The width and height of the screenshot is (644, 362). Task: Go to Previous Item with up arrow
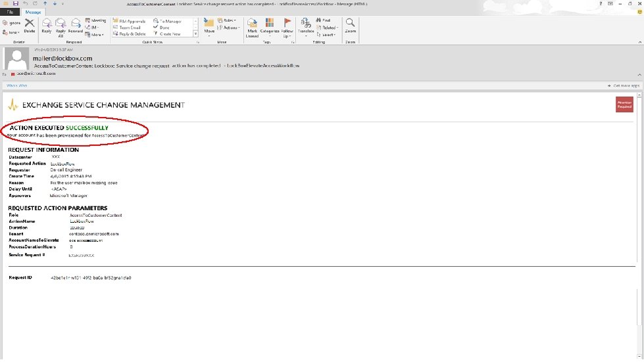(x=45, y=3)
